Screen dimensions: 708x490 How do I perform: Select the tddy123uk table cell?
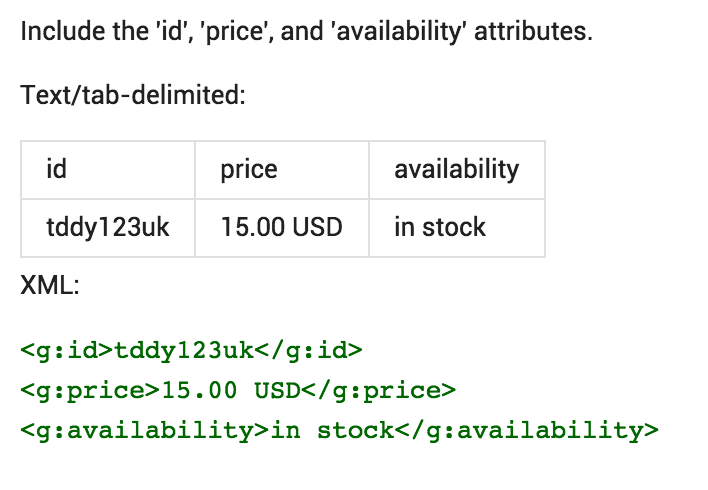pos(108,228)
